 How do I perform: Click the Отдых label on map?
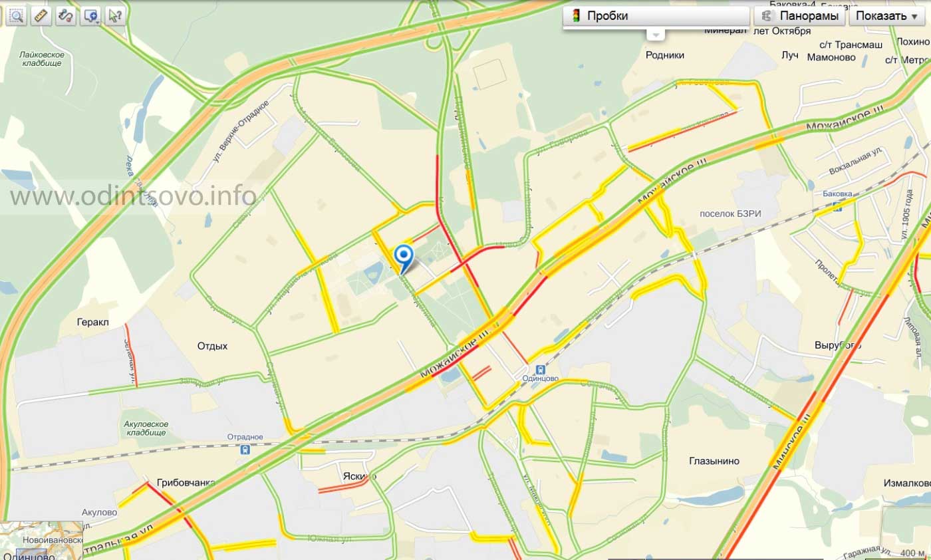point(213,346)
